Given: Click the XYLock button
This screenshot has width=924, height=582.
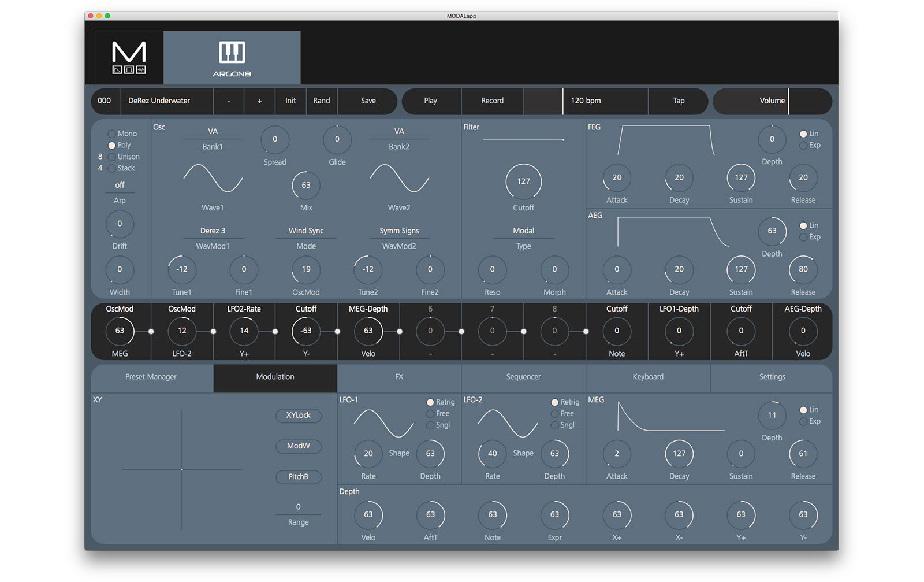Looking at the screenshot, I should [299, 416].
